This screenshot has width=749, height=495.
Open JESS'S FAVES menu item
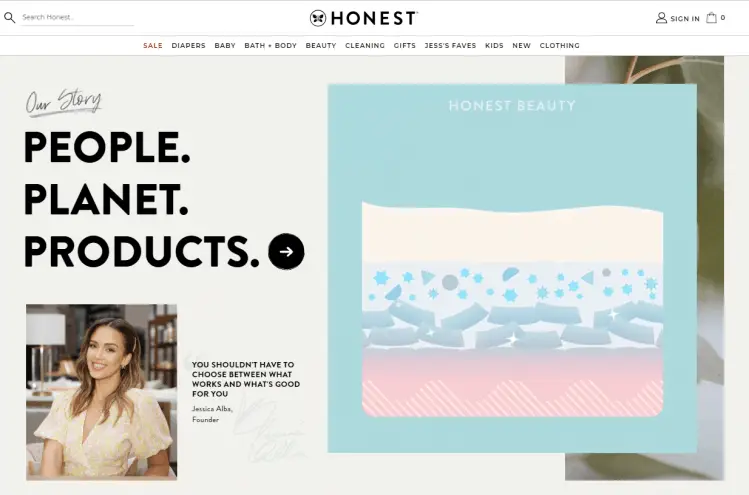pos(450,45)
